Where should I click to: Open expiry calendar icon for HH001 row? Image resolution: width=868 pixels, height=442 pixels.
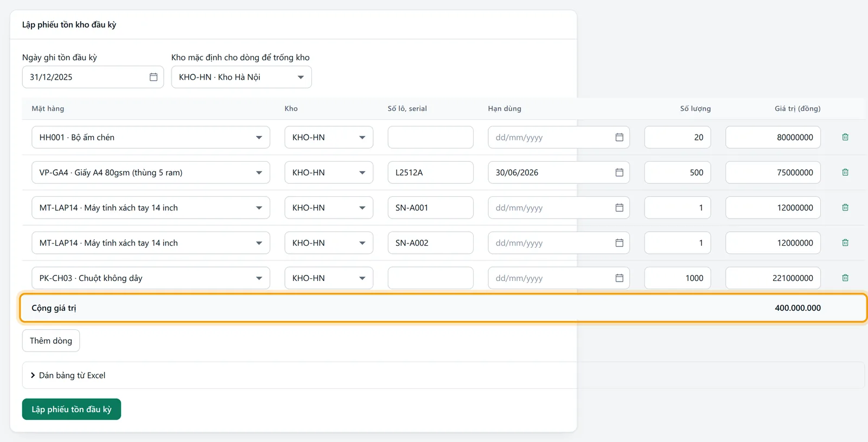(x=619, y=137)
